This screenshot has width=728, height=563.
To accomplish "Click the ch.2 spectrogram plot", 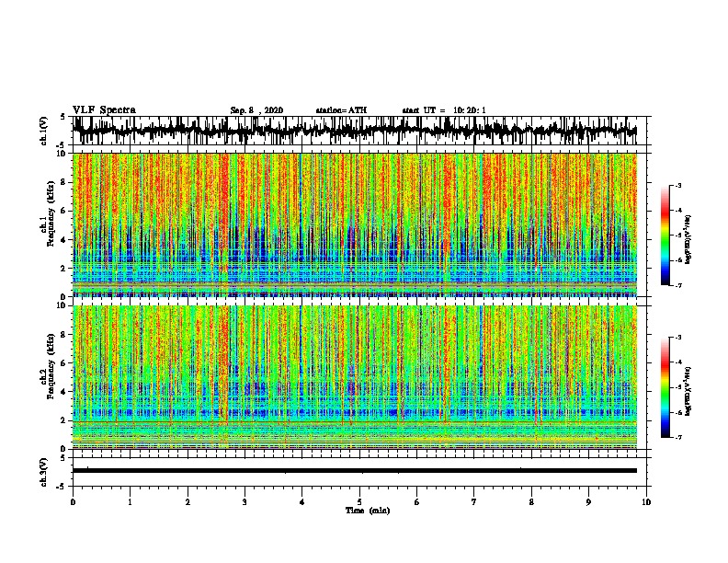I will click(355, 377).
